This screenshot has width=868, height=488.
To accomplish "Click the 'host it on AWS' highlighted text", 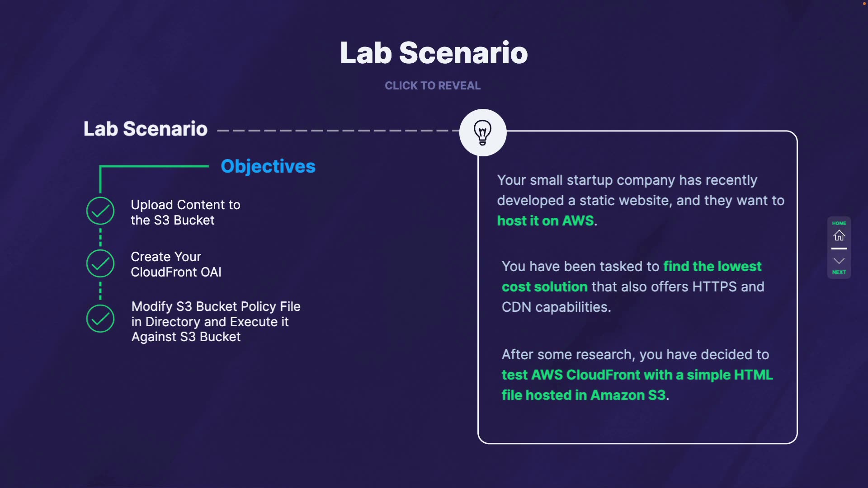I will pyautogui.click(x=546, y=221).
